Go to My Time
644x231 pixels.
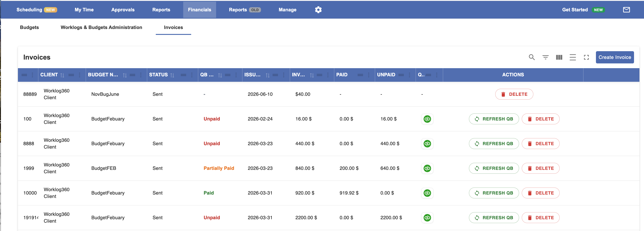pos(84,10)
